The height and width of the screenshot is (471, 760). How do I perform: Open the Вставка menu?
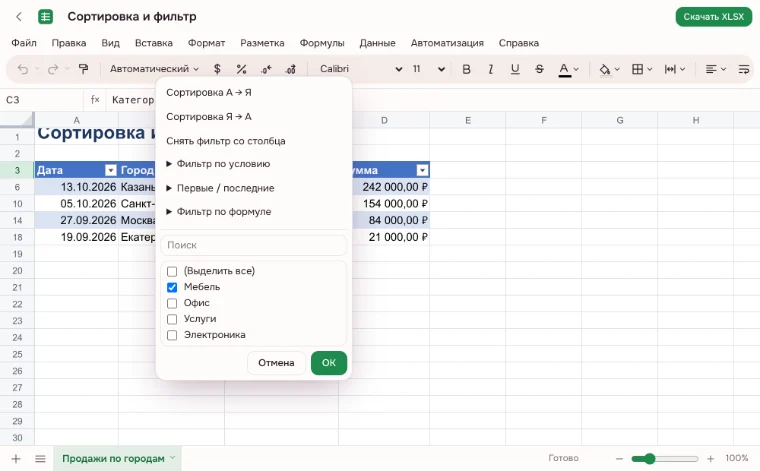coord(154,43)
